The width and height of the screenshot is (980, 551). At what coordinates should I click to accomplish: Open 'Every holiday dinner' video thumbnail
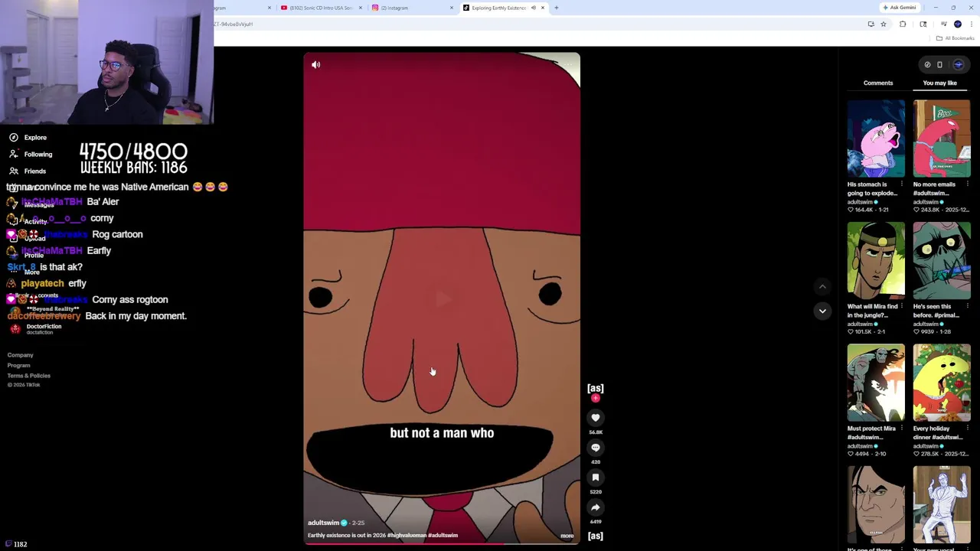[942, 383]
